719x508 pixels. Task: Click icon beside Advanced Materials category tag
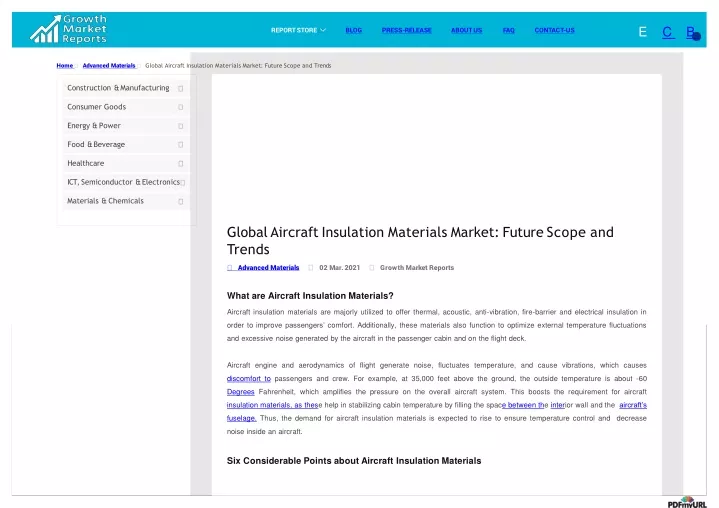click(230, 268)
